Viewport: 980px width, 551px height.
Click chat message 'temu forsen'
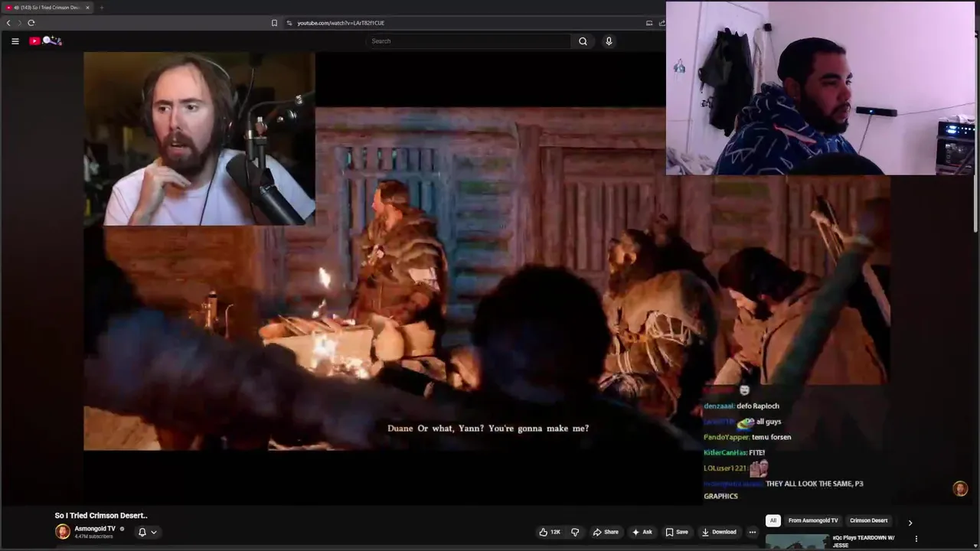point(771,437)
